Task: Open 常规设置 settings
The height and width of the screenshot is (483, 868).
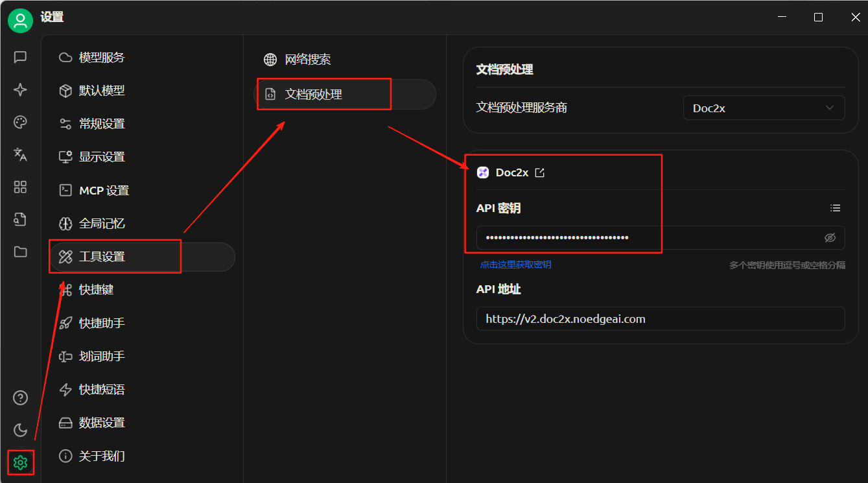Action: click(x=142, y=124)
